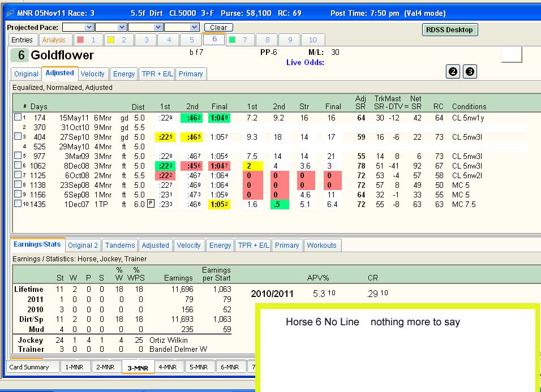
Task: Toggle checkbox for line 10, 1Dec07
Action: click(18, 204)
